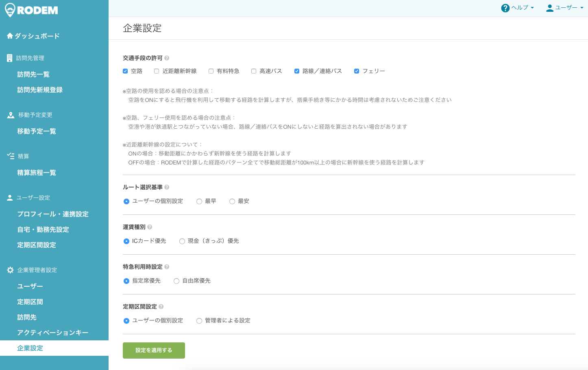This screenshot has width=588, height=370.
Task: Select 最早 route criterion
Action: [199, 201]
